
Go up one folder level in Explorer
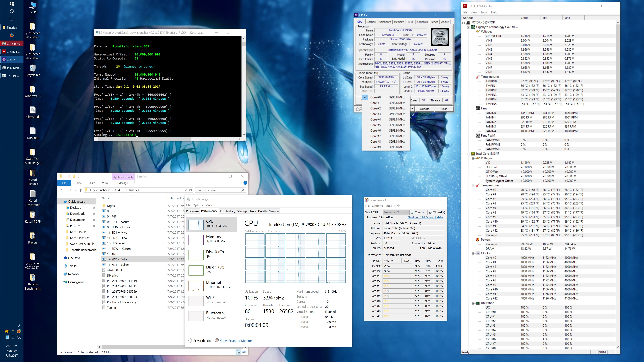80,190
